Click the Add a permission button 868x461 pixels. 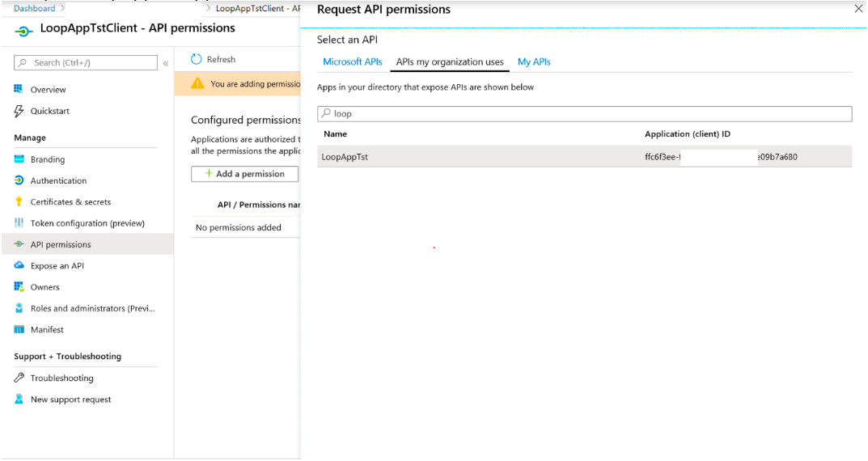tap(244, 174)
